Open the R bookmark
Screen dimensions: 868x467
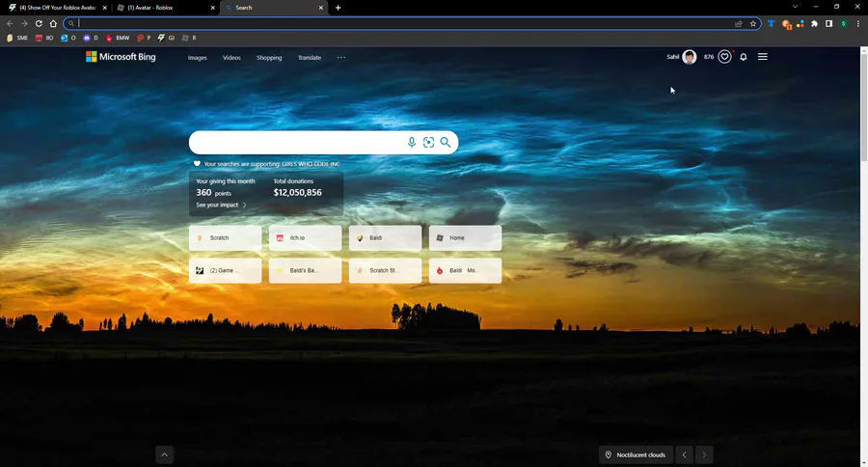coord(189,38)
